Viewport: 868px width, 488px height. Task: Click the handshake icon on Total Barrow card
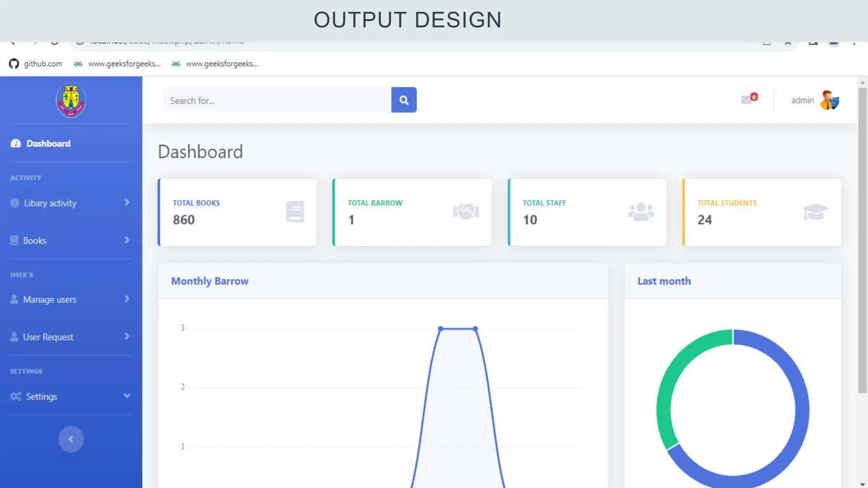466,211
